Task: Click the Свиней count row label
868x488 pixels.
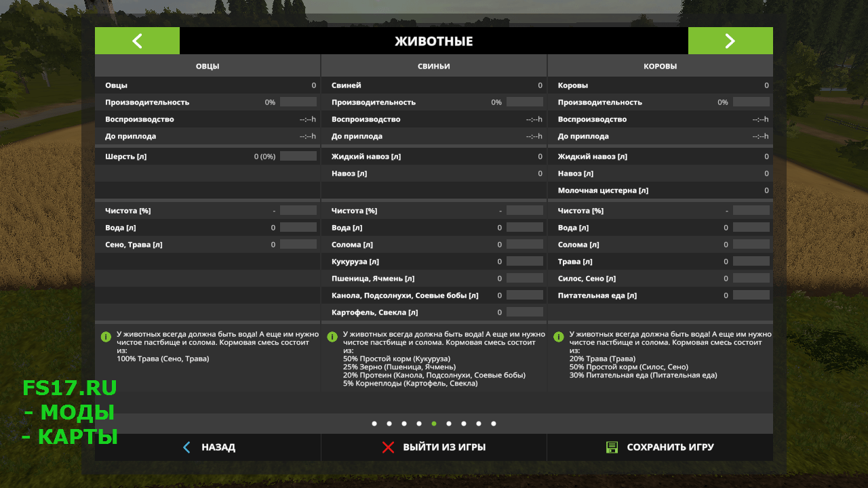Action: [x=347, y=85]
